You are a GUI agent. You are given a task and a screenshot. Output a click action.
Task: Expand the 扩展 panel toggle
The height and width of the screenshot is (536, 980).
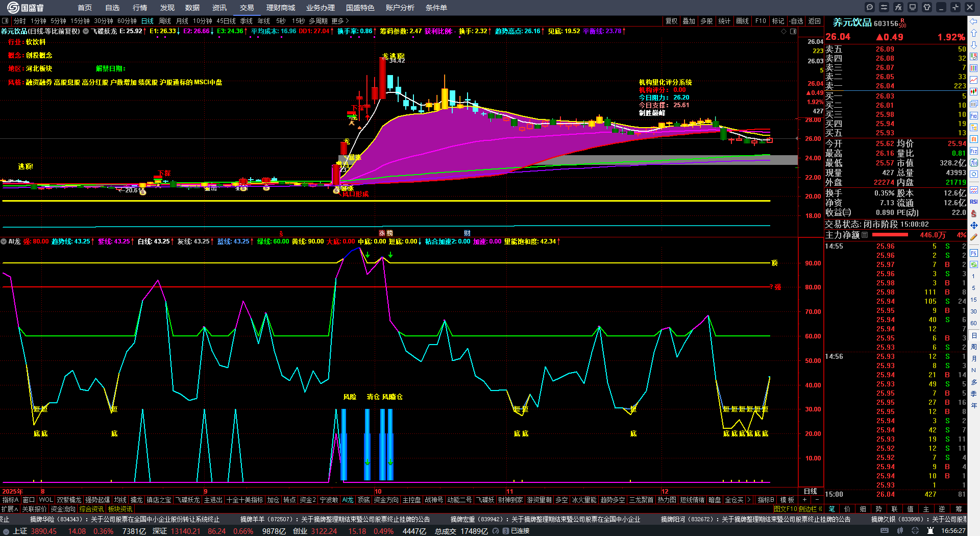tap(10, 509)
